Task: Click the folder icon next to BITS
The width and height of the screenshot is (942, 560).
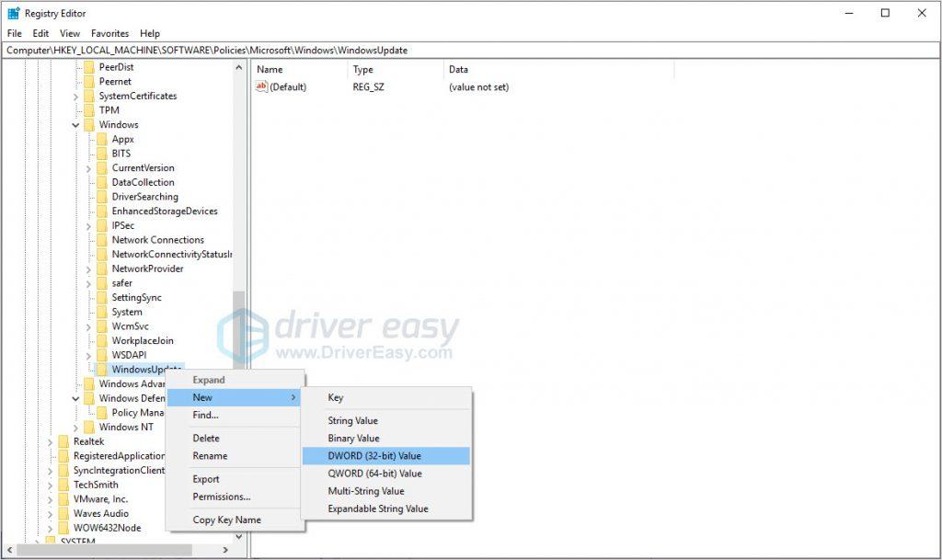Action: pos(104,153)
